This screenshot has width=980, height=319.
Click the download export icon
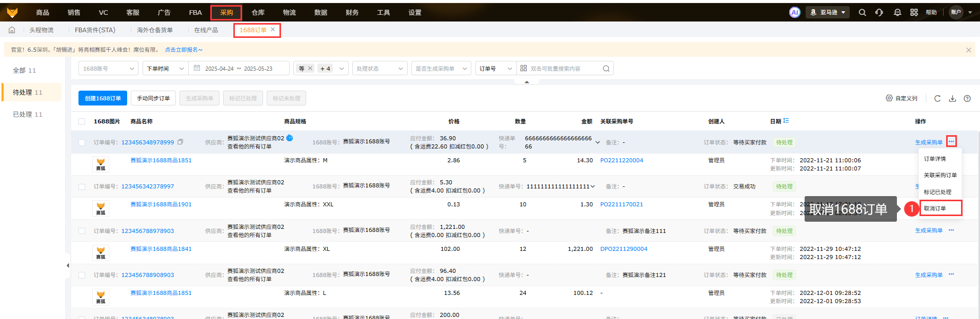(x=952, y=98)
